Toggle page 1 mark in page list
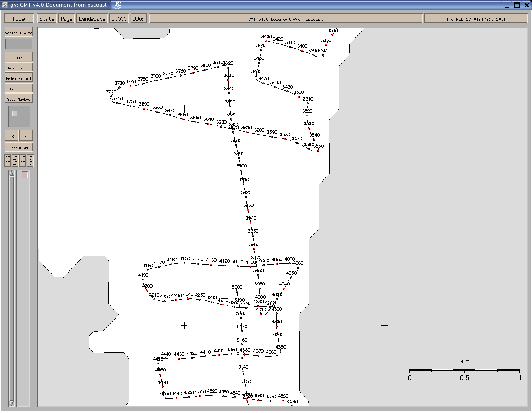532x413 pixels. 25,175
